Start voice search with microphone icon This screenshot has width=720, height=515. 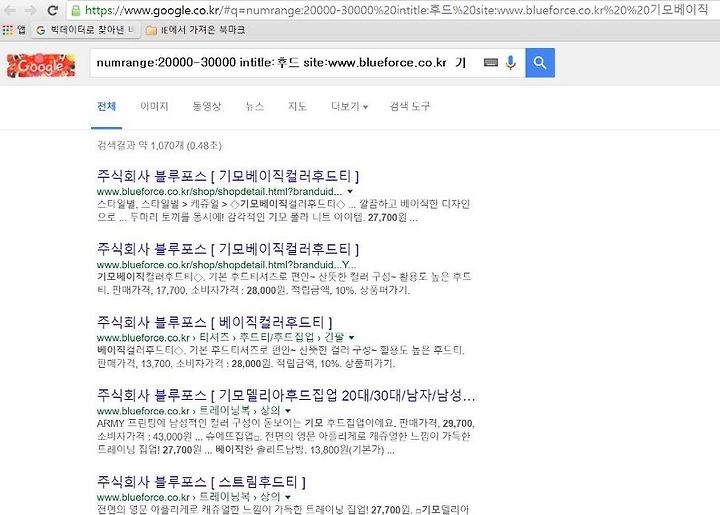pos(511,62)
